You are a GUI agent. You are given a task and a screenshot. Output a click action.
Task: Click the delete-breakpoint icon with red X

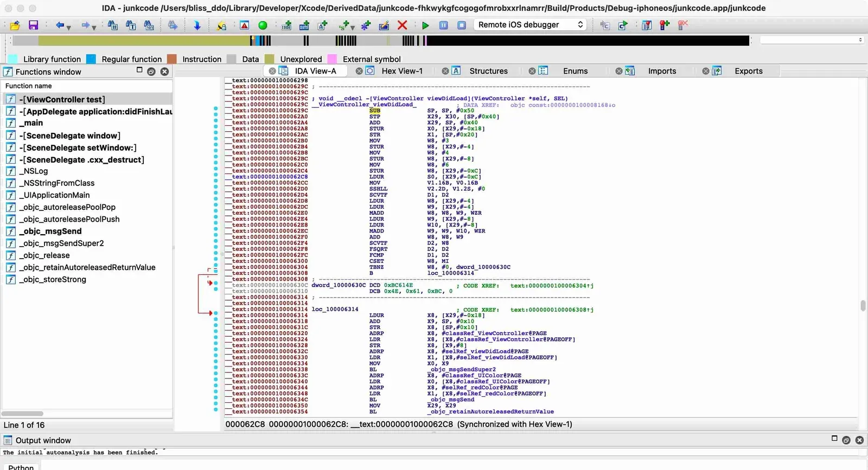coord(682,25)
